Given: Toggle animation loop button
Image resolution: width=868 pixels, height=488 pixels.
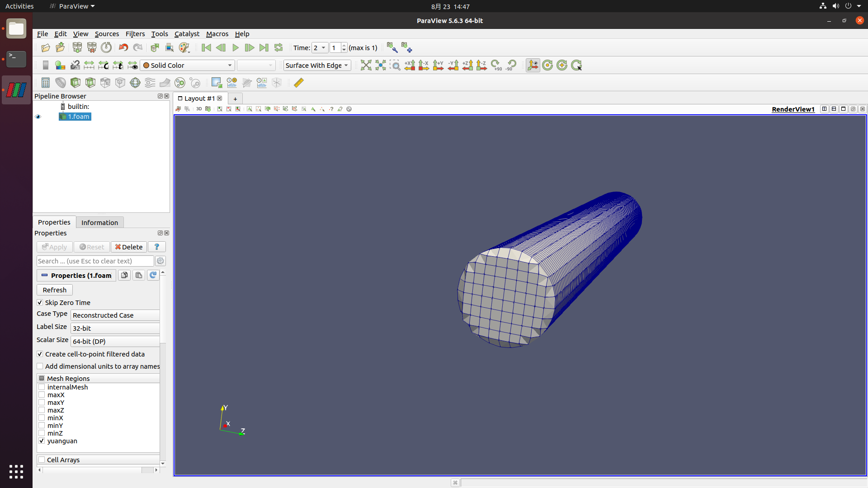Looking at the screenshot, I should [x=278, y=48].
